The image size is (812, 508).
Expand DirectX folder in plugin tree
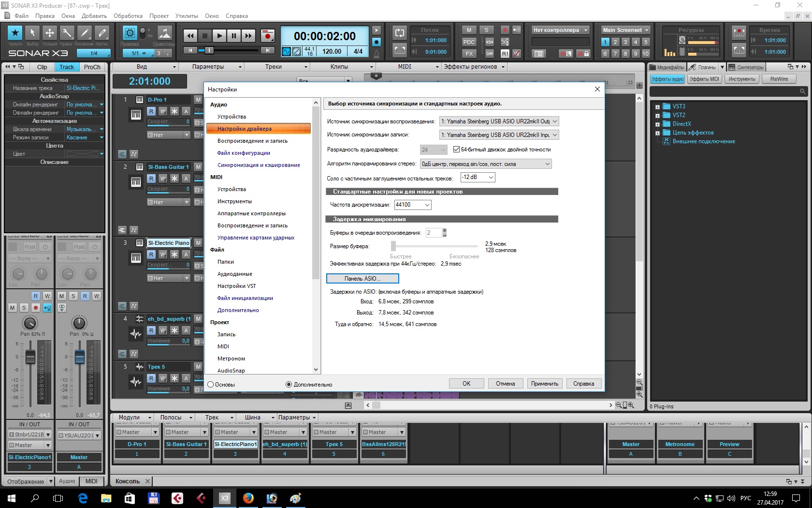pyautogui.click(x=657, y=124)
